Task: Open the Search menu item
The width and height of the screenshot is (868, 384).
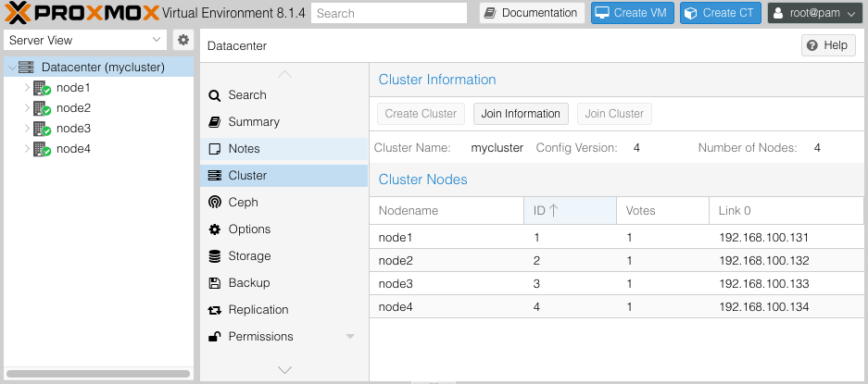Action: click(284, 95)
